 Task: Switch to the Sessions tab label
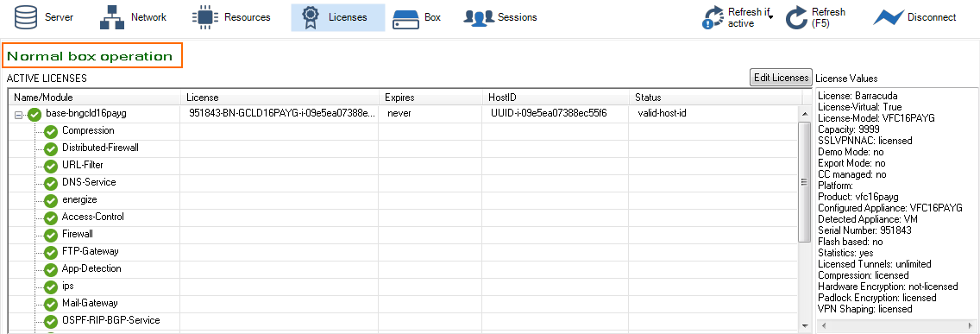point(518,17)
